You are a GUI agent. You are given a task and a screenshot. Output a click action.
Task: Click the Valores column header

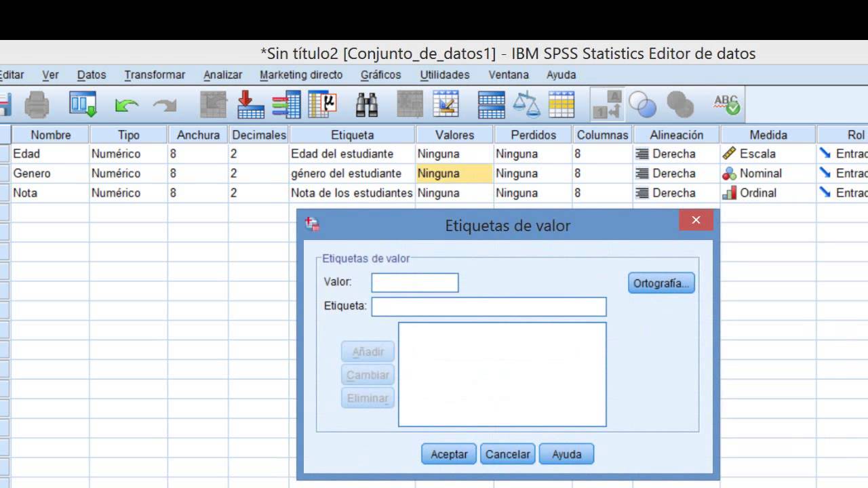pos(455,135)
